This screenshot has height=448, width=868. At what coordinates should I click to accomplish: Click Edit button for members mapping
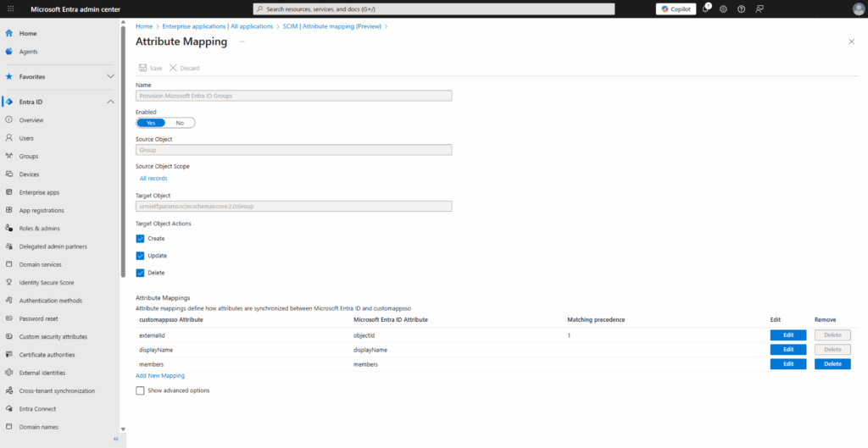pos(788,364)
